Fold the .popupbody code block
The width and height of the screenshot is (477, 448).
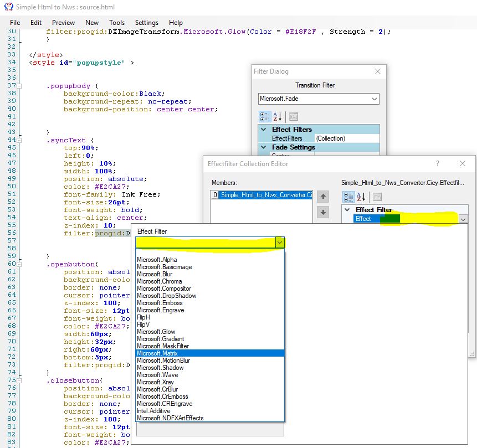pos(19,86)
